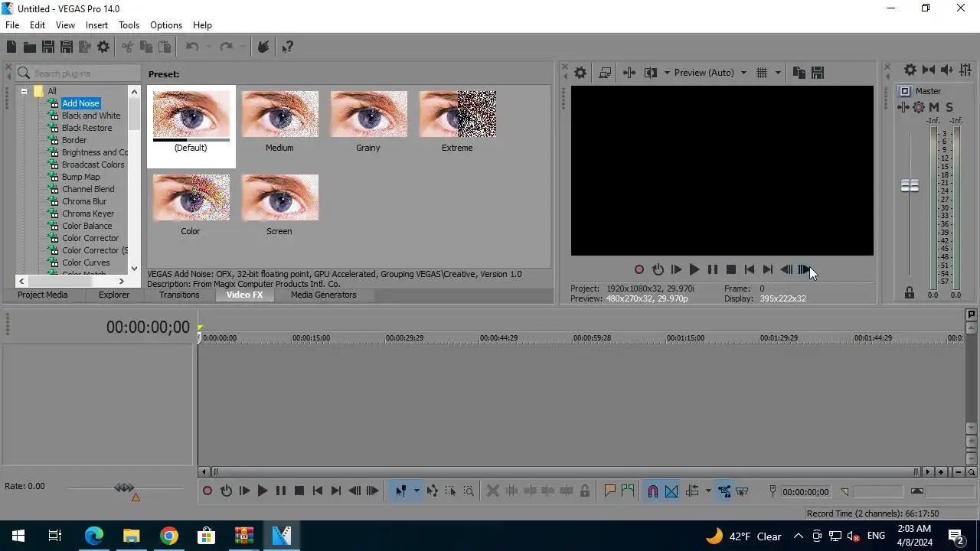
Task: Open Master FX icon beside automation settings
Action: coord(904,107)
